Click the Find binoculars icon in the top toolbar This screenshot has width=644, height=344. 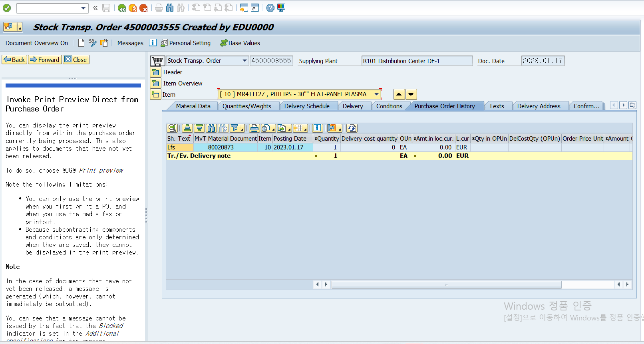[x=170, y=8]
